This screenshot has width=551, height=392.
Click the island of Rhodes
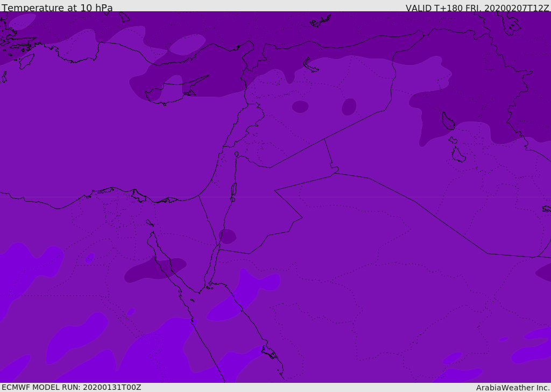pyautogui.click(x=26, y=61)
